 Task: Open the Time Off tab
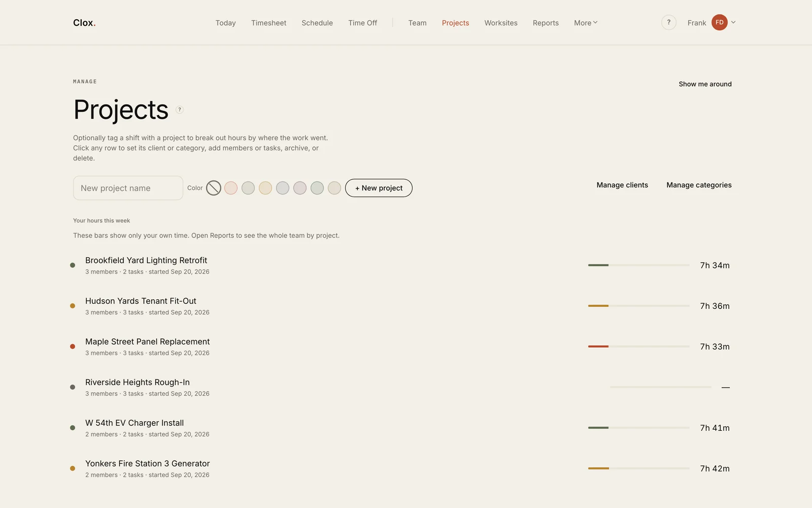click(x=362, y=23)
